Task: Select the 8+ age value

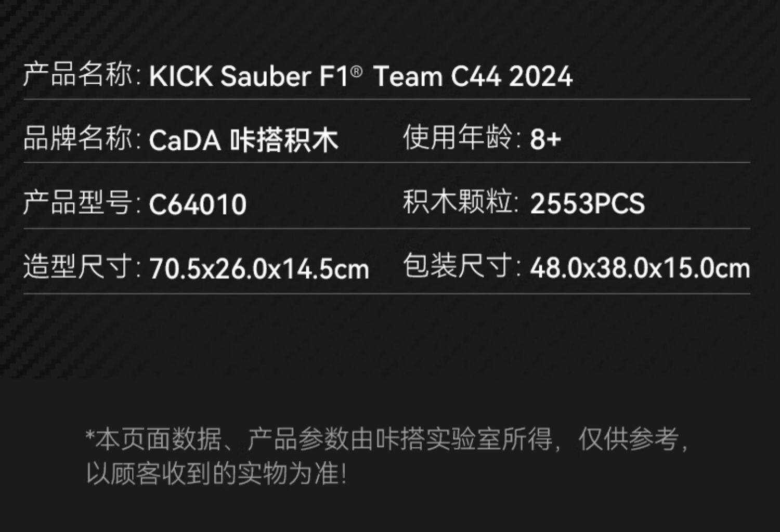Action: [545, 139]
